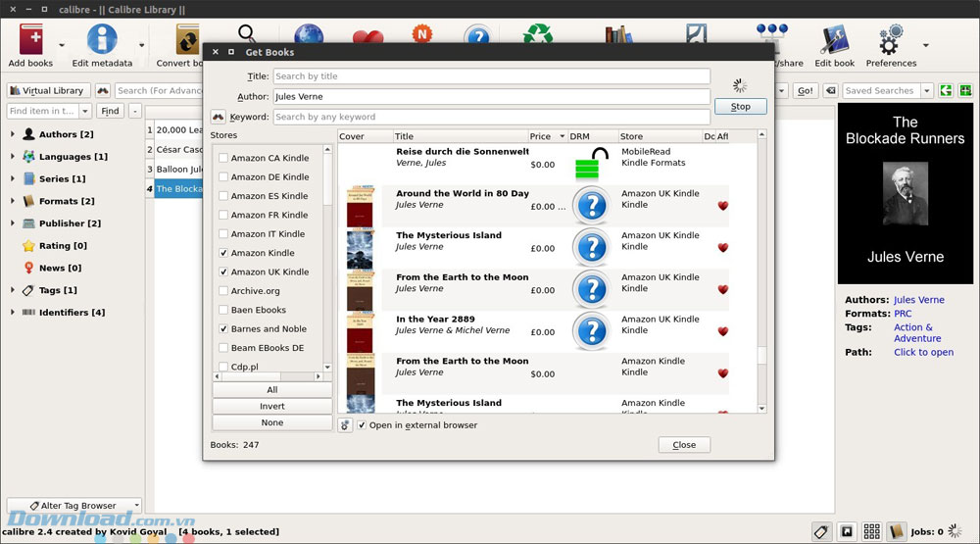Open the Jules Verne author link in book details

click(919, 300)
